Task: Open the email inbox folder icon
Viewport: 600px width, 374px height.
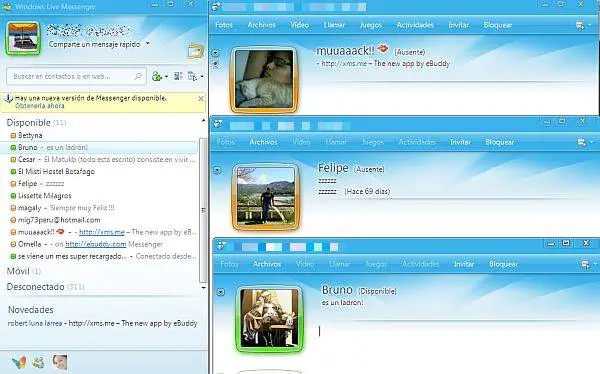Action: (x=195, y=51)
